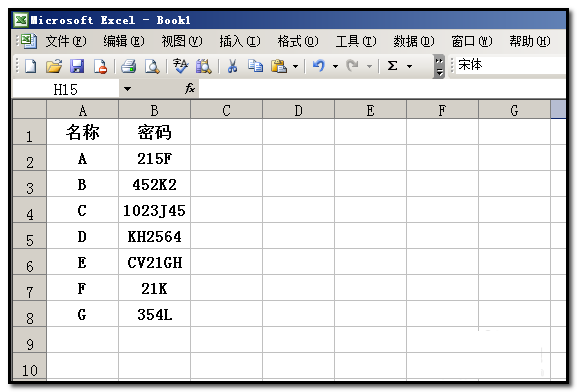Select the cell containing 452K2
577x392 pixels.
pos(154,184)
